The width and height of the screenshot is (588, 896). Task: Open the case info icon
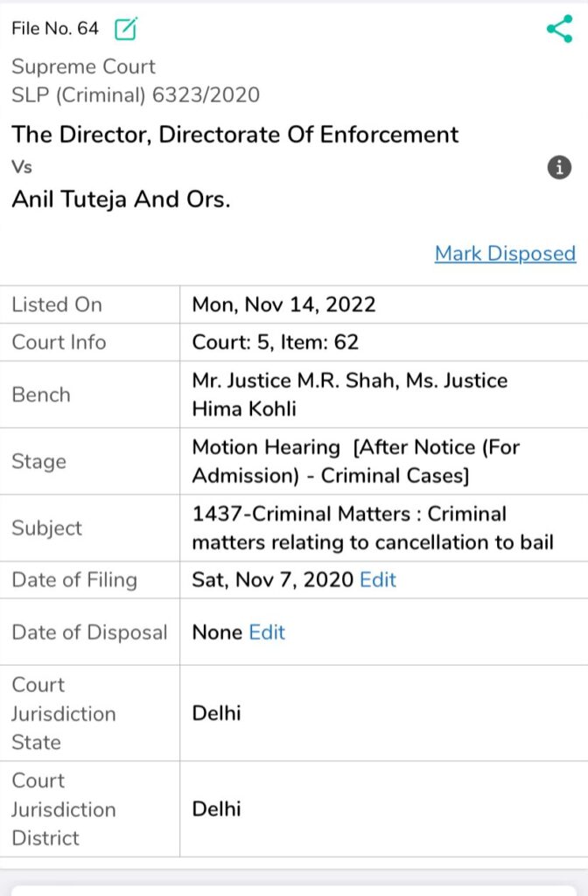(559, 167)
